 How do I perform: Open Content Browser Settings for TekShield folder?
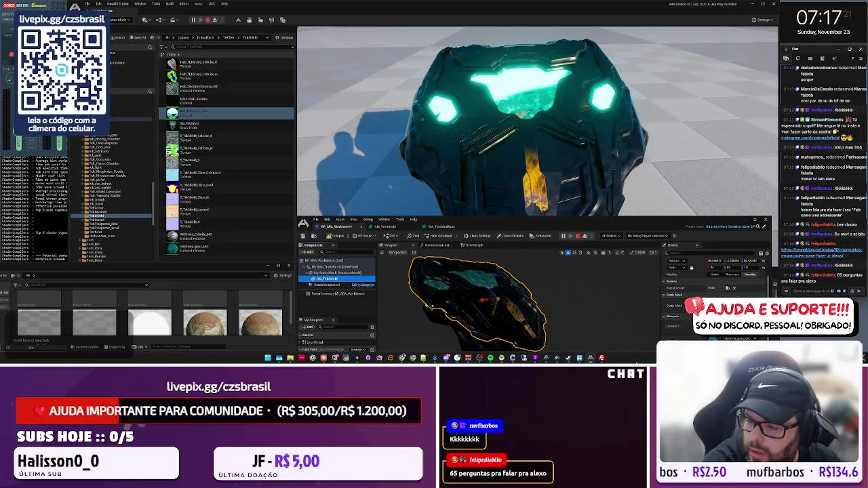coord(283,37)
